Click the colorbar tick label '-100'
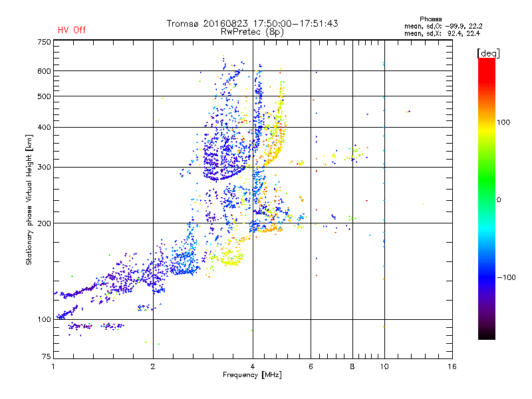Viewport: 532px width, 399px height. 506,277
